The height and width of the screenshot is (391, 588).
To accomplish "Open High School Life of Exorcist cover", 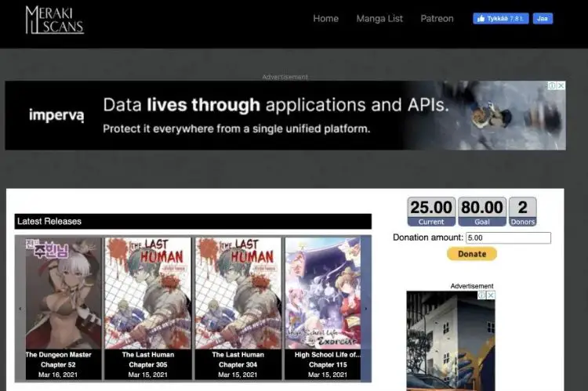I will [323, 293].
